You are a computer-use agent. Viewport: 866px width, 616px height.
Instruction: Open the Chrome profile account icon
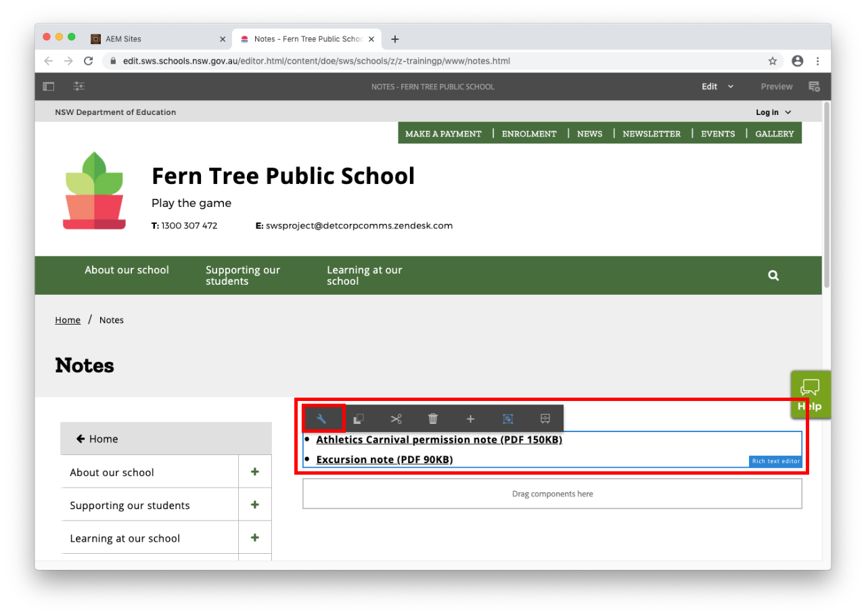tap(798, 61)
